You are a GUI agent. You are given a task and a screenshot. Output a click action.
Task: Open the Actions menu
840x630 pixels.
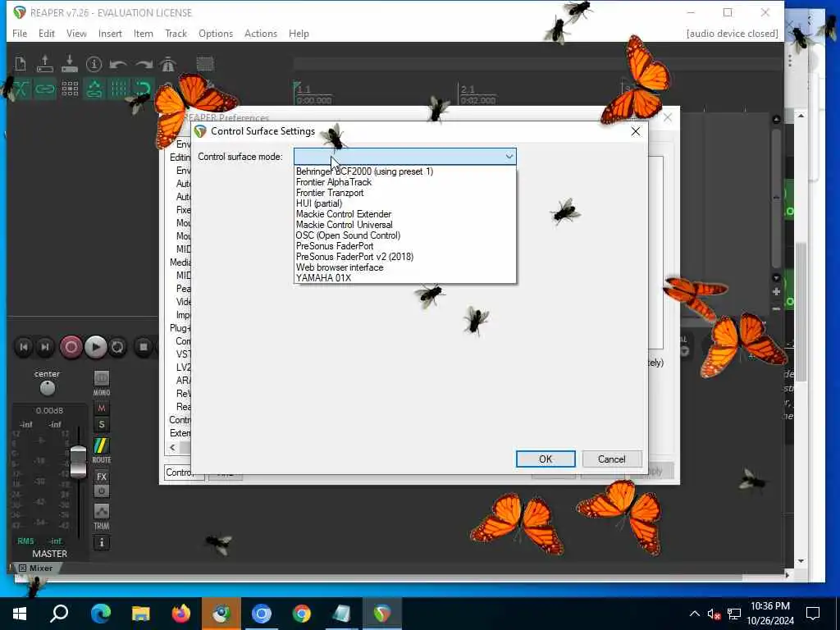(x=260, y=33)
